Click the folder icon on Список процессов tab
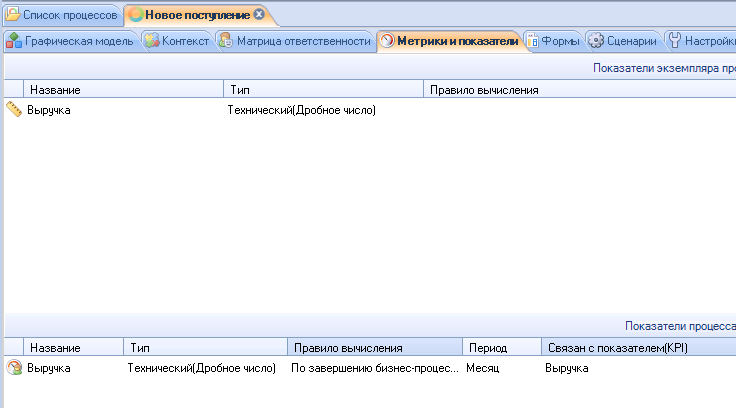The height and width of the screenshot is (408, 736). click(x=13, y=15)
